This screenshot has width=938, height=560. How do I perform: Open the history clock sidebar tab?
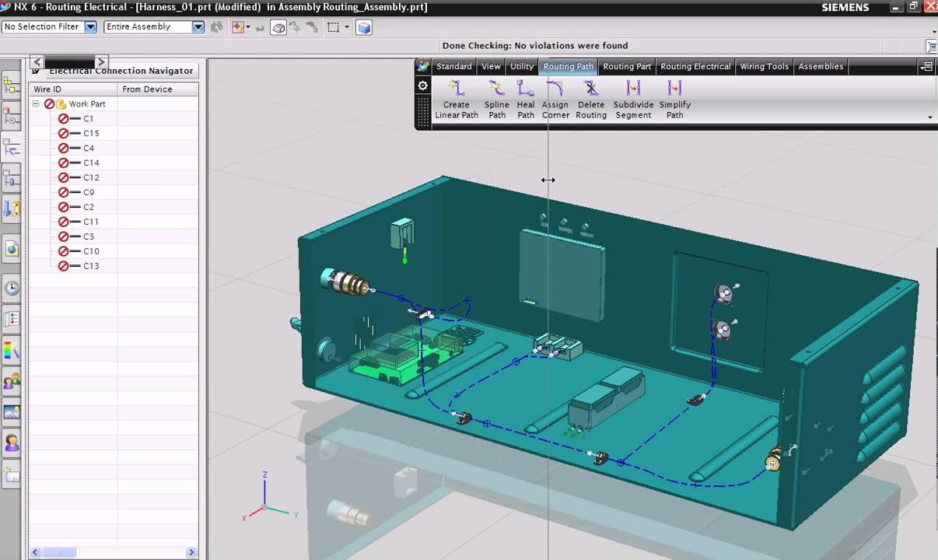pyautogui.click(x=12, y=288)
